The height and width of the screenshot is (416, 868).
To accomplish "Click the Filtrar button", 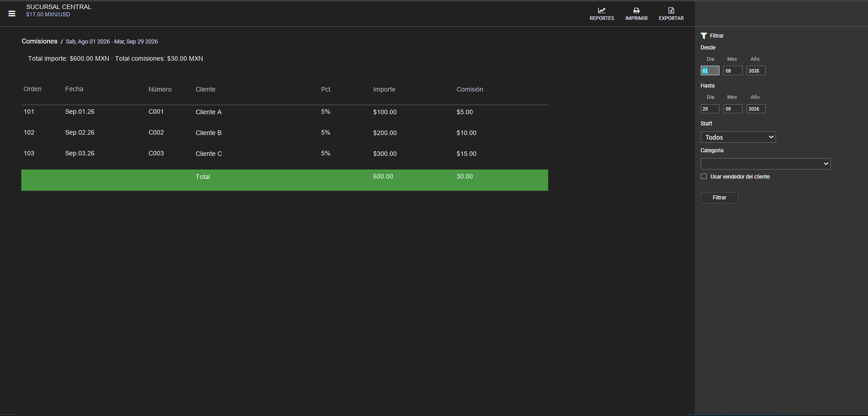I will click(x=719, y=198).
